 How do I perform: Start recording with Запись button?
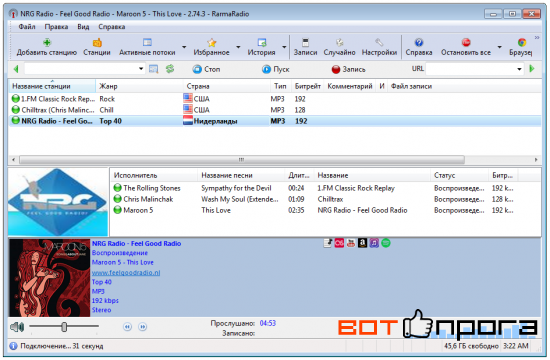348,69
